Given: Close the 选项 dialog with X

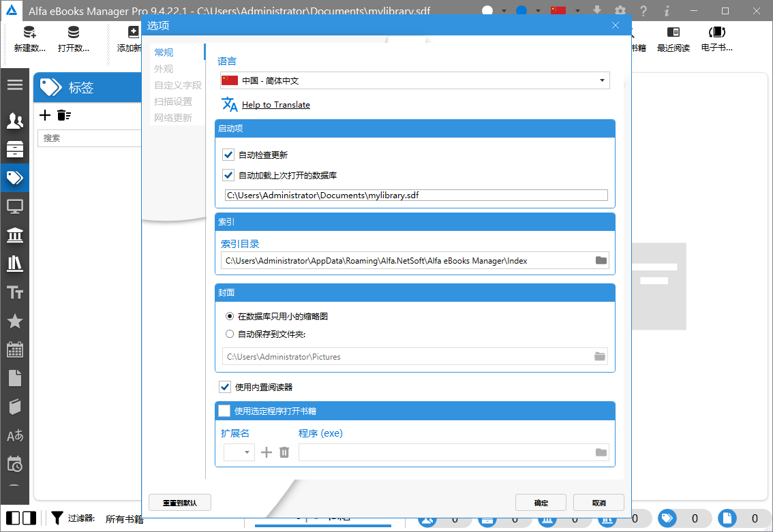Looking at the screenshot, I should click(x=616, y=25).
